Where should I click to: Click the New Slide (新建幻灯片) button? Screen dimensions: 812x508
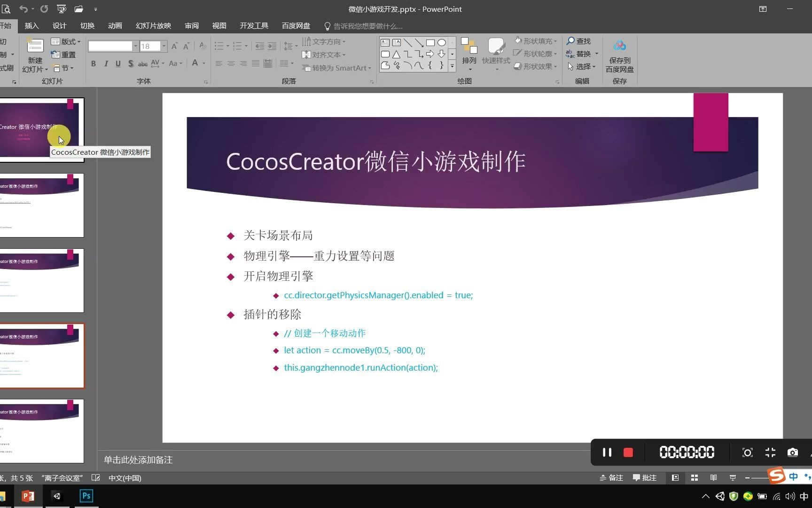click(35, 56)
